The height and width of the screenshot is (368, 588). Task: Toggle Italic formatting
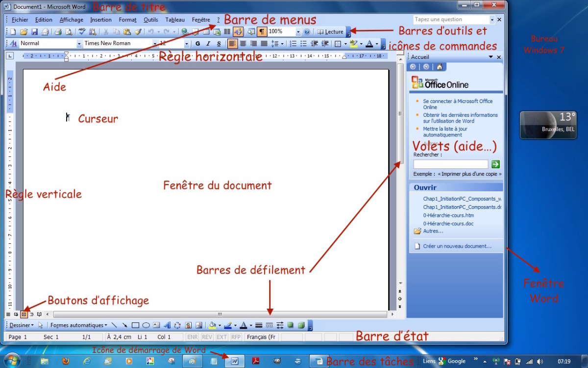pyautogui.click(x=208, y=44)
